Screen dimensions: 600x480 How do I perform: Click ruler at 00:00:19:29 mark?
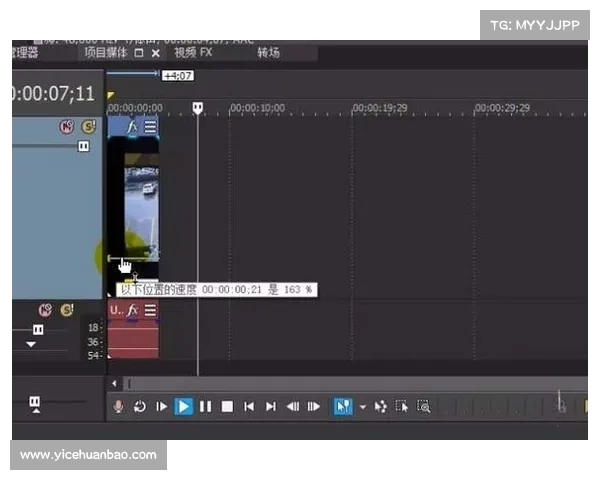[380, 108]
